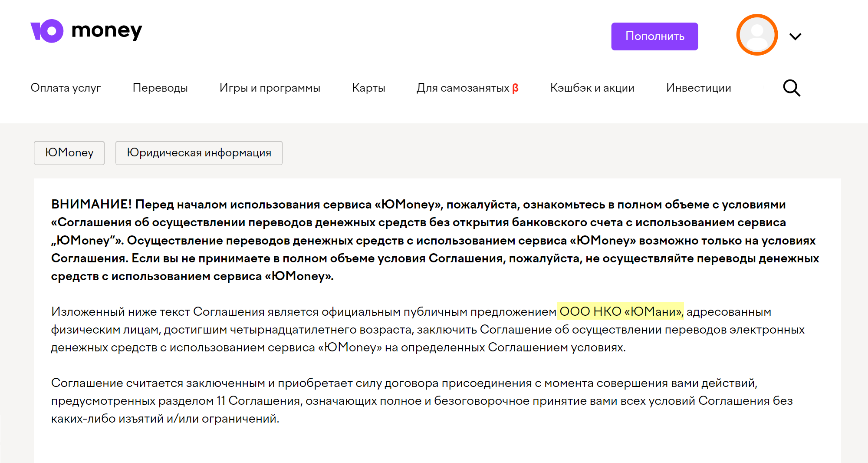Image resolution: width=868 pixels, height=463 pixels.
Task: Click the ЮMoney breadcrumb button
Action: click(69, 152)
